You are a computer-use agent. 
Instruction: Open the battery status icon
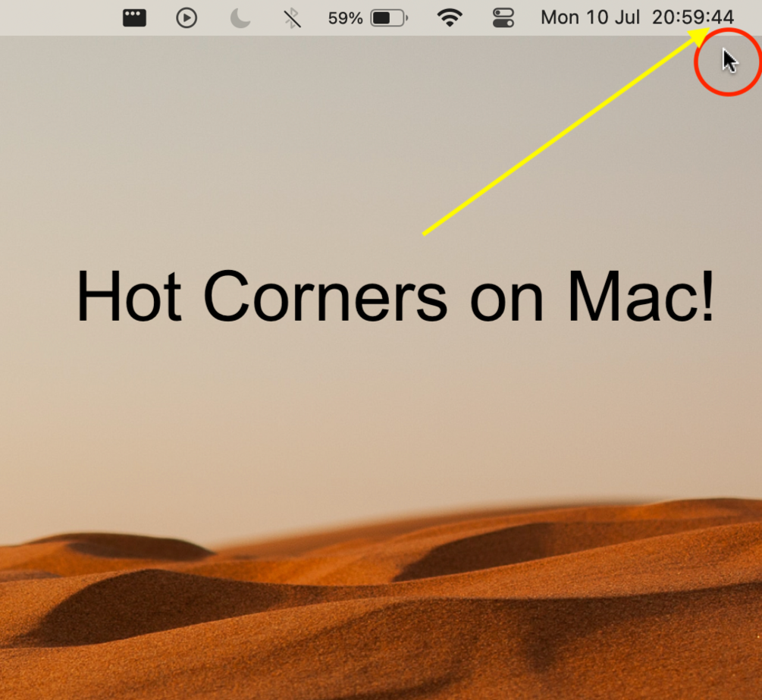click(x=389, y=18)
